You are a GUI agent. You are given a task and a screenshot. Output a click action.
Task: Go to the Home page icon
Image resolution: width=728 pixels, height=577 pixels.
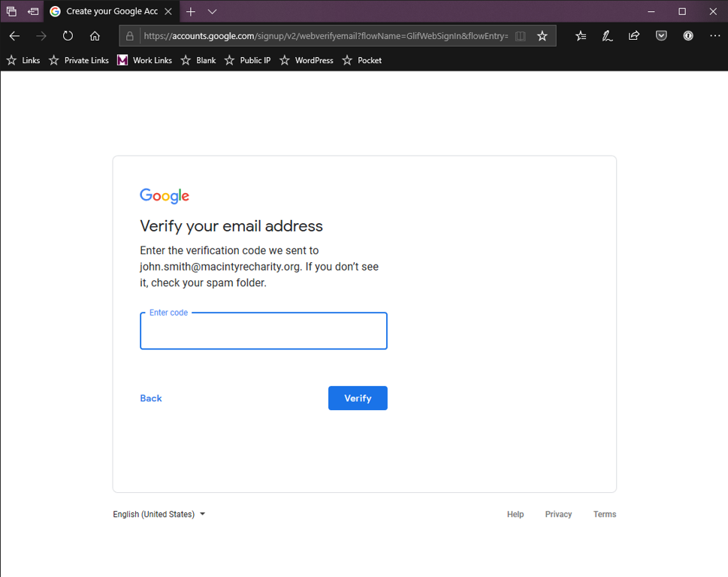coord(95,36)
